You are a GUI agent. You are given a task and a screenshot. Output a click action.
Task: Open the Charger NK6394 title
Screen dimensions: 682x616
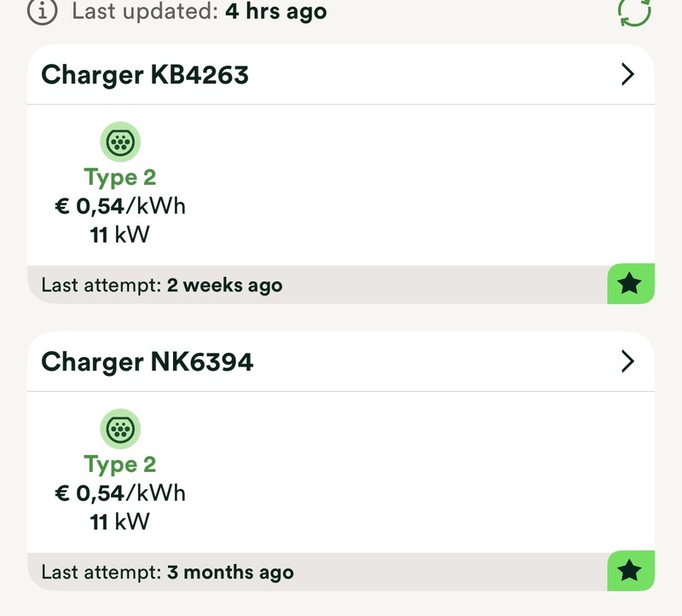pos(147,362)
